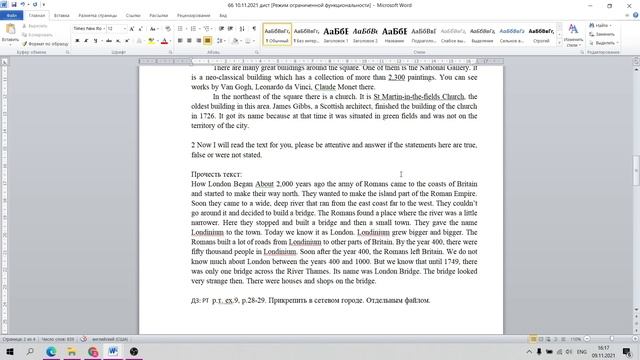640x360 pixels.
Task: Clear formatting with the eraser icon
Action: click(168, 29)
